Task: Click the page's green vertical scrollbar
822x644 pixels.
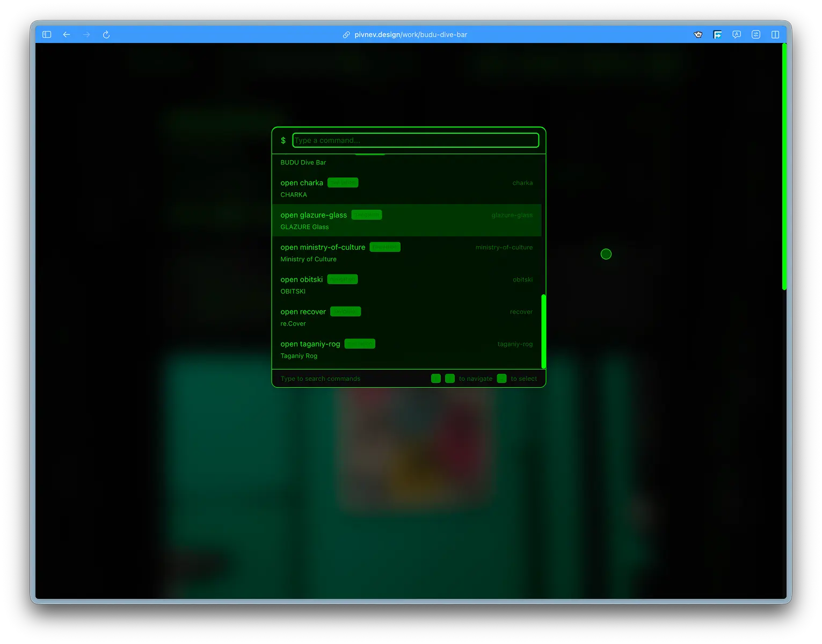Action: [784, 167]
